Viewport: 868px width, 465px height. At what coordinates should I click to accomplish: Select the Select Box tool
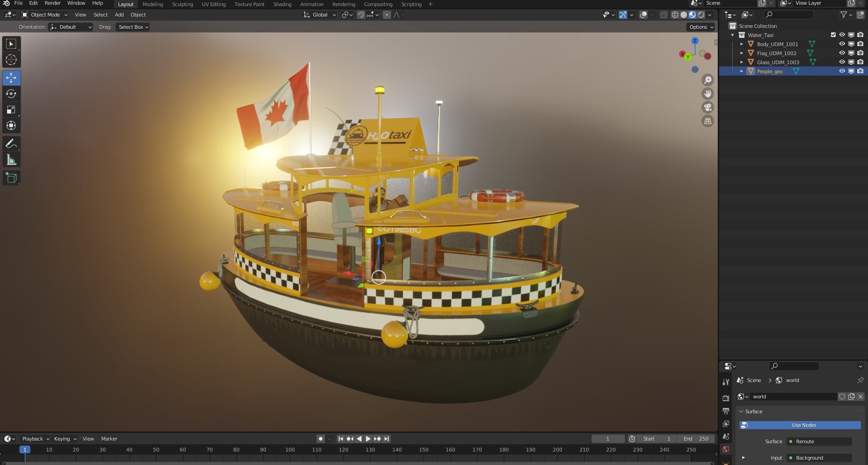click(x=11, y=44)
